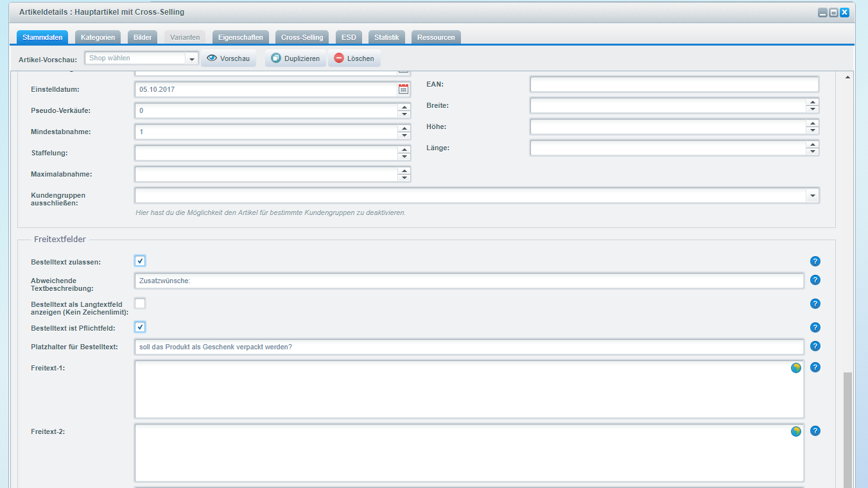
Task: Decrease Pseudo-Verkäufe with down arrow
Action: point(404,114)
